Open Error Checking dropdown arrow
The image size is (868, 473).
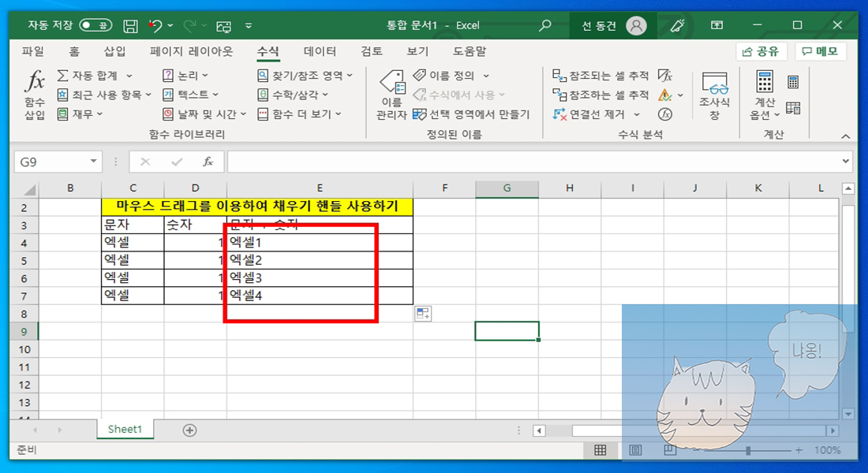point(680,95)
